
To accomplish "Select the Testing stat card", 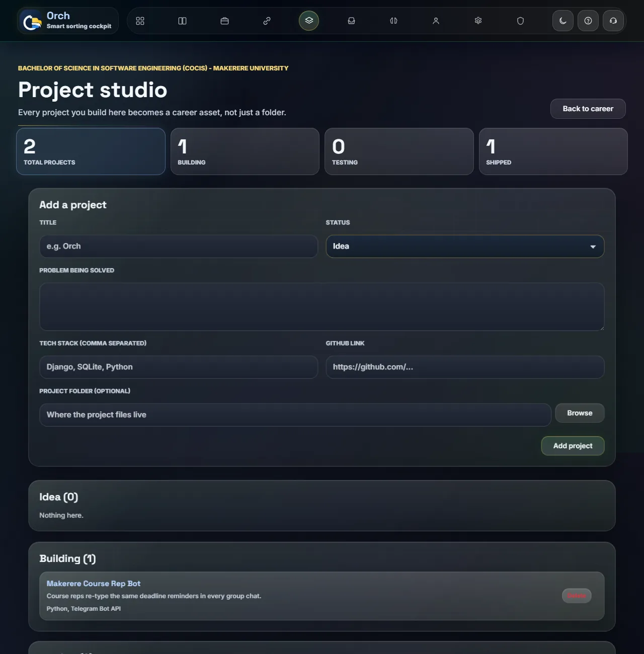I will [399, 151].
